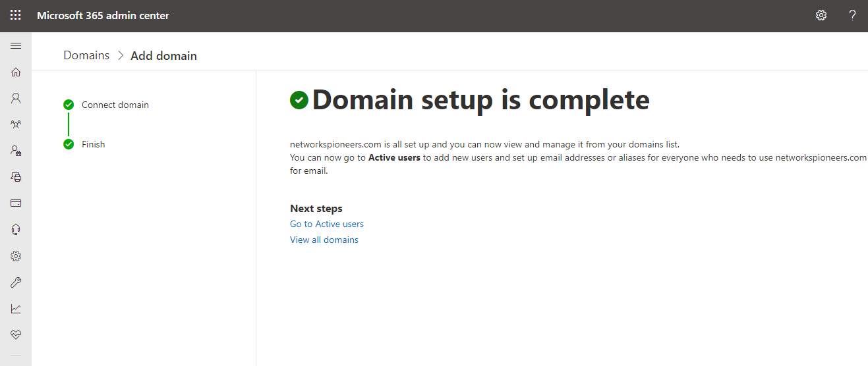Open the Reports chart icon in the sidebar
The width and height of the screenshot is (868, 366).
16,309
